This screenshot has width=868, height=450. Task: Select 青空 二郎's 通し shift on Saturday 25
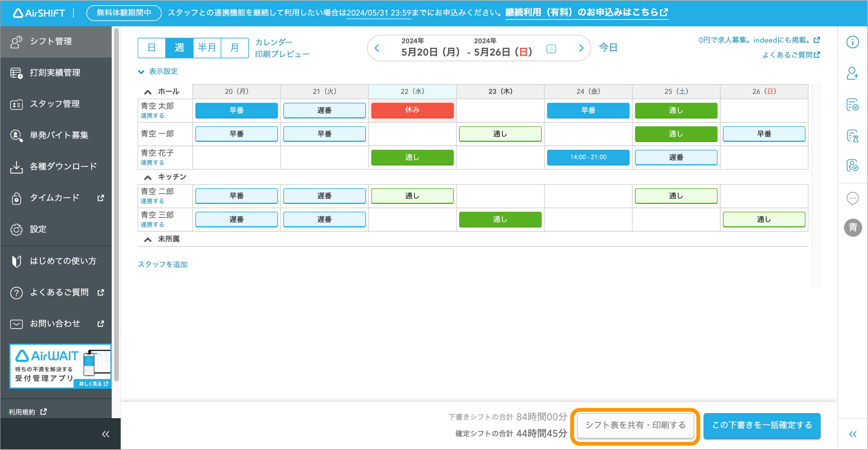click(x=676, y=196)
